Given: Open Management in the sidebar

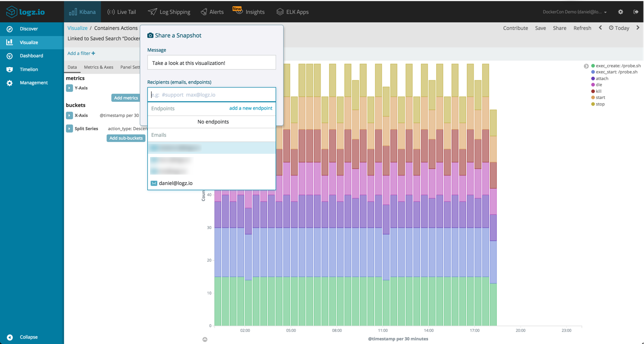Looking at the screenshot, I should click(32, 83).
